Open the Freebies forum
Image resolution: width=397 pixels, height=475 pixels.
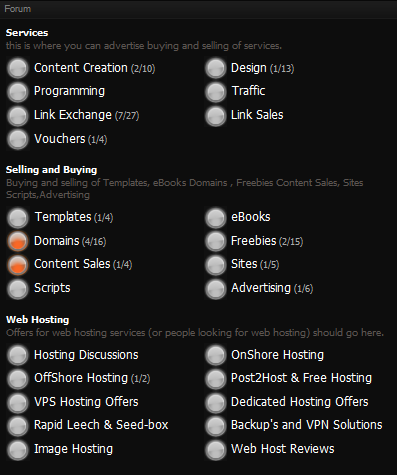254,241
